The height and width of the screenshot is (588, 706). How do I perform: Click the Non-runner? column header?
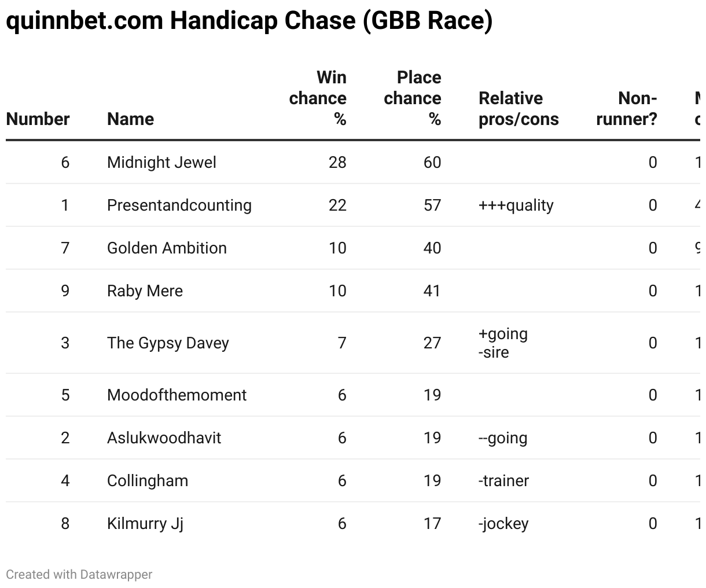tap(627, 109)
